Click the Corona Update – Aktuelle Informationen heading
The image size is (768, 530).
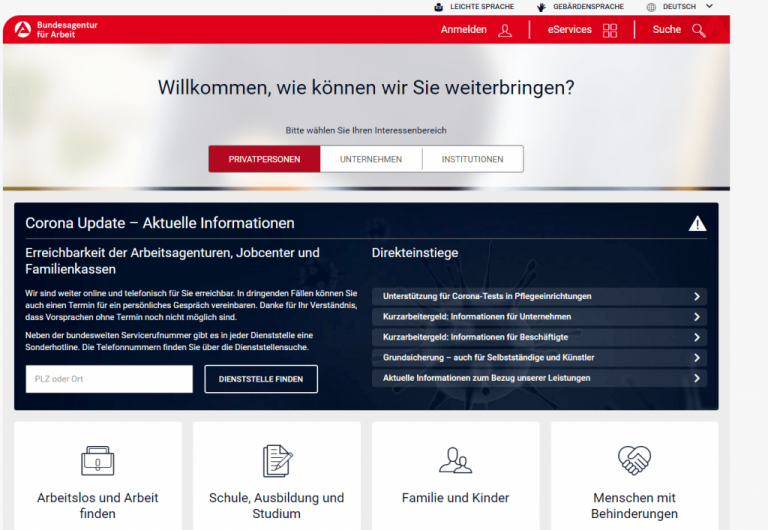pos(160,223)
